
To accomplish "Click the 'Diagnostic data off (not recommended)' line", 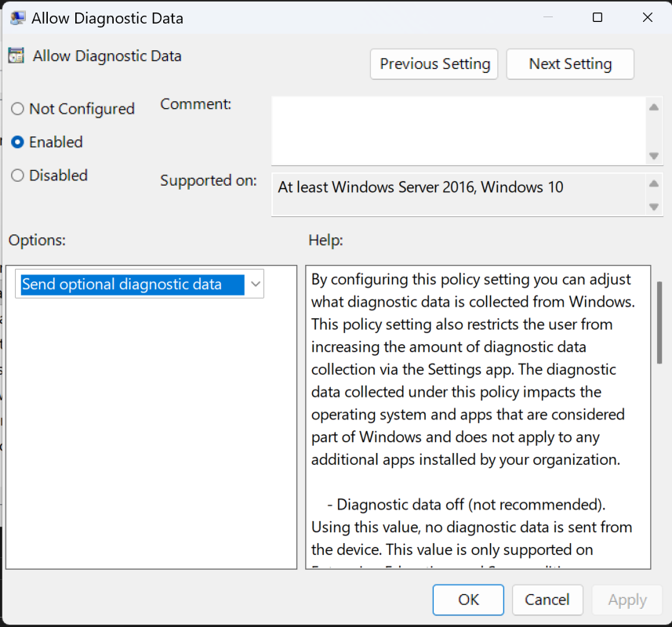I will pyautogui.click(x=467, y=505).
